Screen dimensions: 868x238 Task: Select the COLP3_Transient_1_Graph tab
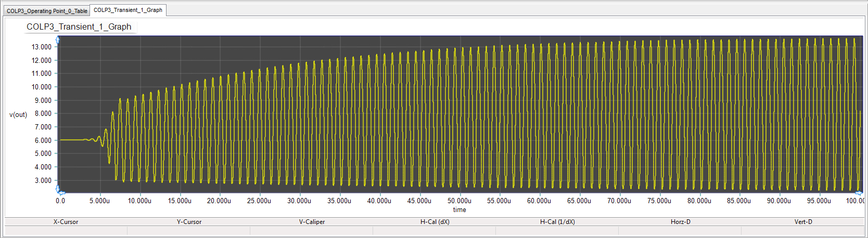pyautogui.click(x=128, y=10)
